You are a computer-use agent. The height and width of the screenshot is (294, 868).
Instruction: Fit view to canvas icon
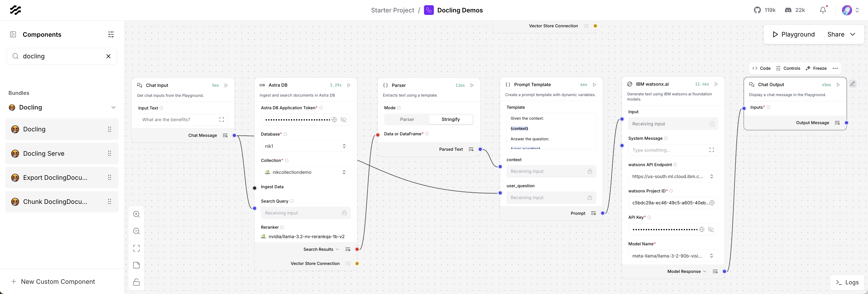pyautogui.click(x=136, y=249)
